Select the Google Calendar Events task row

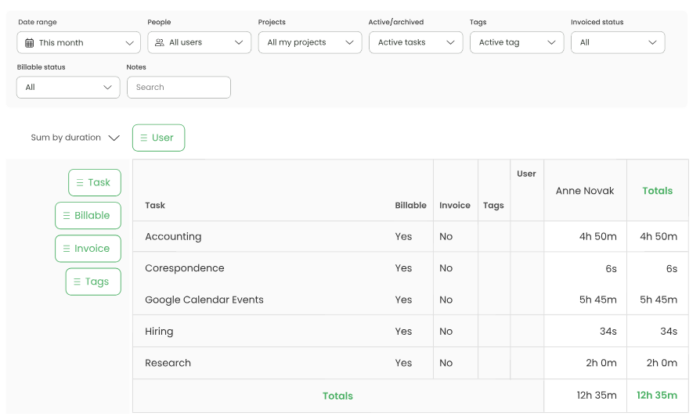pos(410,300)
